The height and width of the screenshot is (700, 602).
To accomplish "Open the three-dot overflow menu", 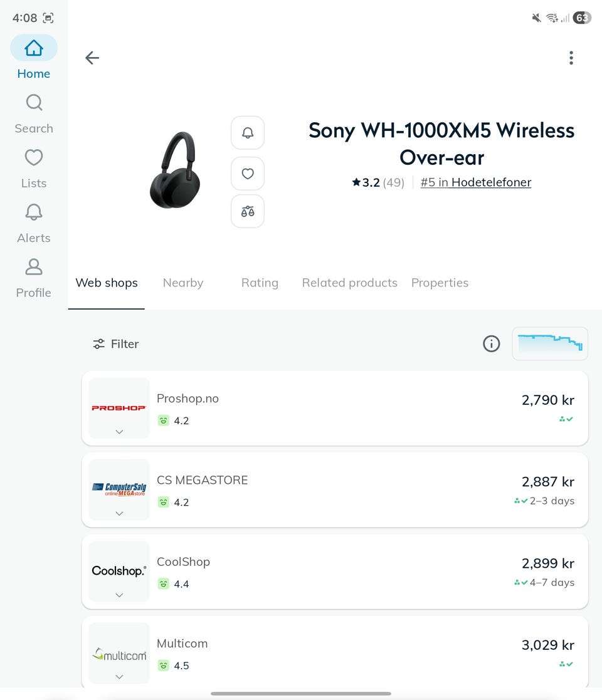I will click(571, 58).
